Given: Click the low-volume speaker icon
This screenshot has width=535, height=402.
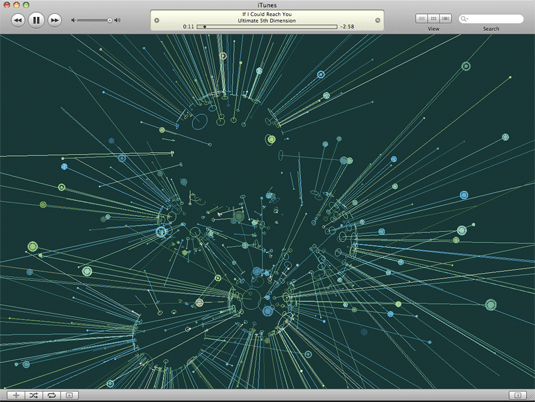Looking at the screenshot, I should 73,20.
